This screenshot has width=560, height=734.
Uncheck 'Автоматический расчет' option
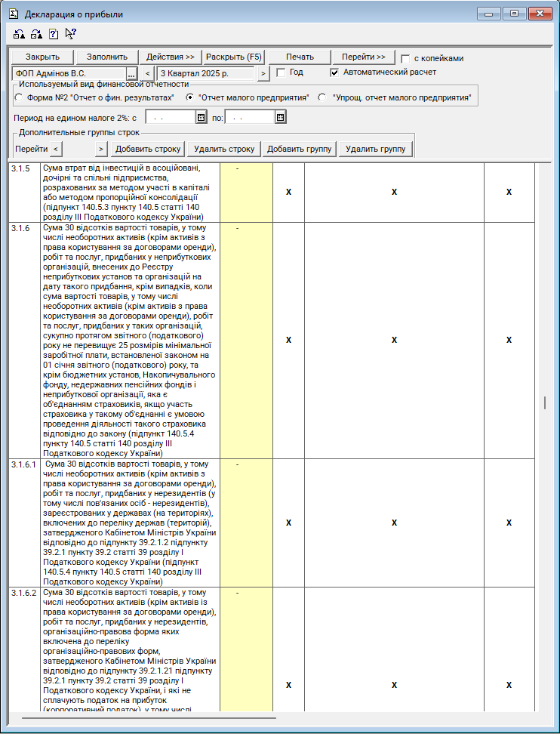tap(335, 72)
